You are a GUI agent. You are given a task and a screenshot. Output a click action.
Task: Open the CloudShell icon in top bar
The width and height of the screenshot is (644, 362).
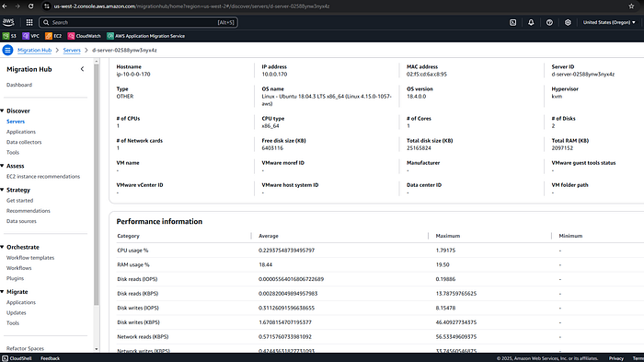point(513,22)
